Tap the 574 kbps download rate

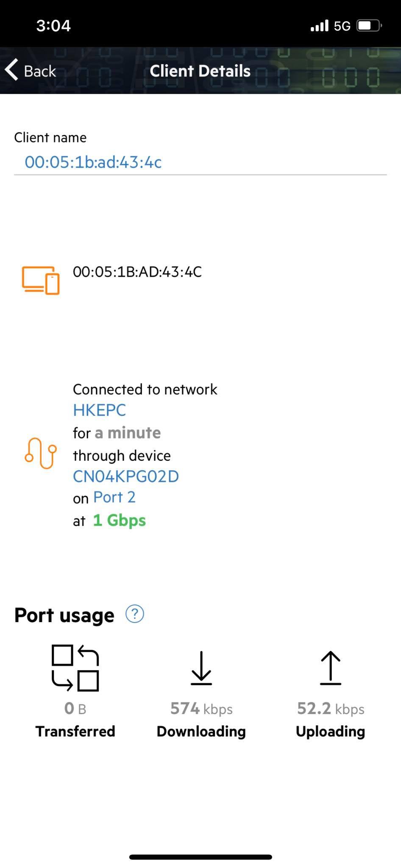click(x=201, y=709)
